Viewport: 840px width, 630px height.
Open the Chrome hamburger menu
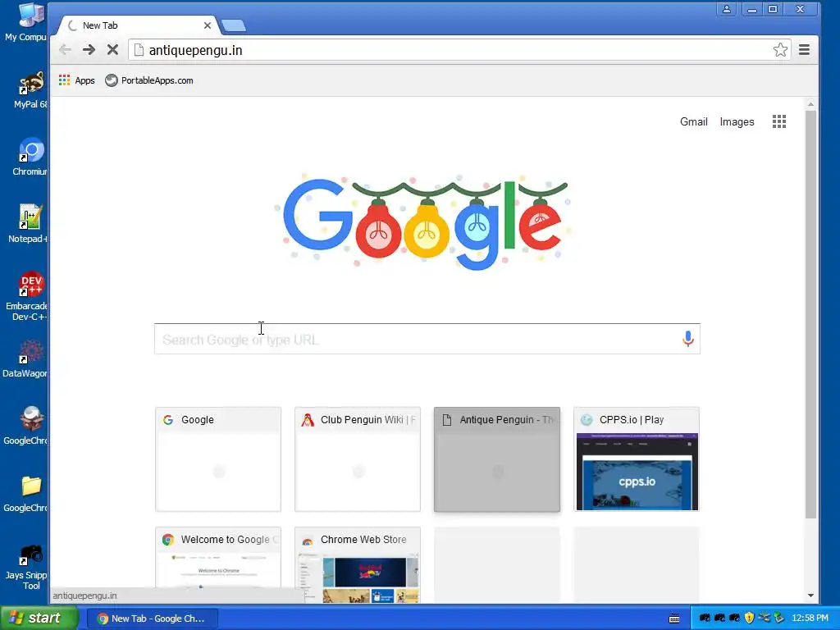point(804,50)
